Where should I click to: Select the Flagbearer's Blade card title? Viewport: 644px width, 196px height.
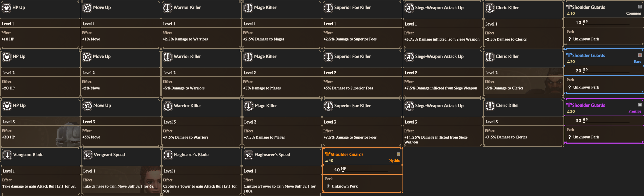click(x=191, y=155)
